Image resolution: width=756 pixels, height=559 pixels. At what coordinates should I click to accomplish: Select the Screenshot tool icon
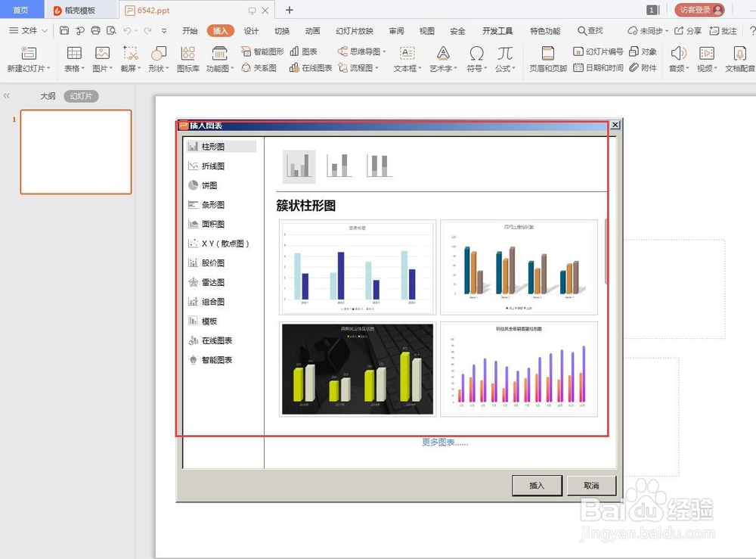click(x=130, y=53)
